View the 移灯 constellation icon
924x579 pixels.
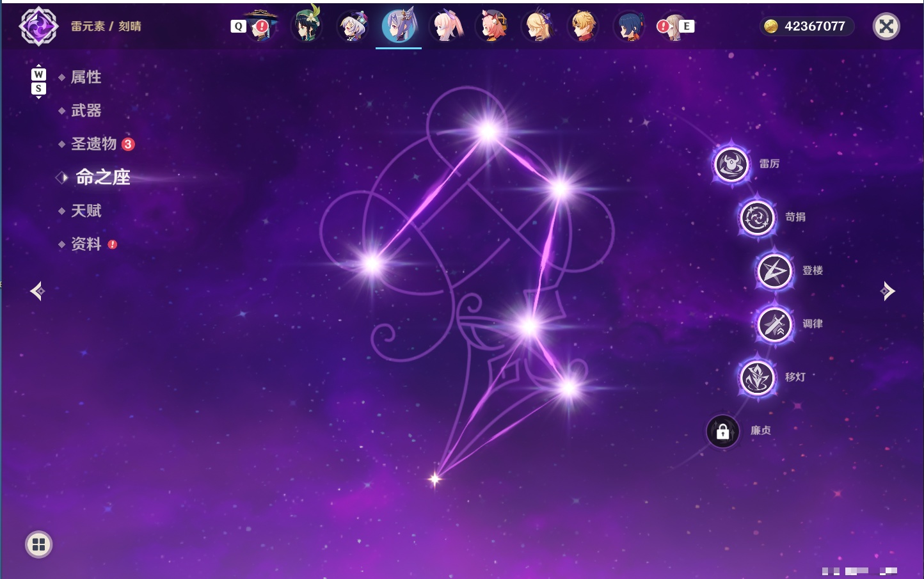(757, 377)
